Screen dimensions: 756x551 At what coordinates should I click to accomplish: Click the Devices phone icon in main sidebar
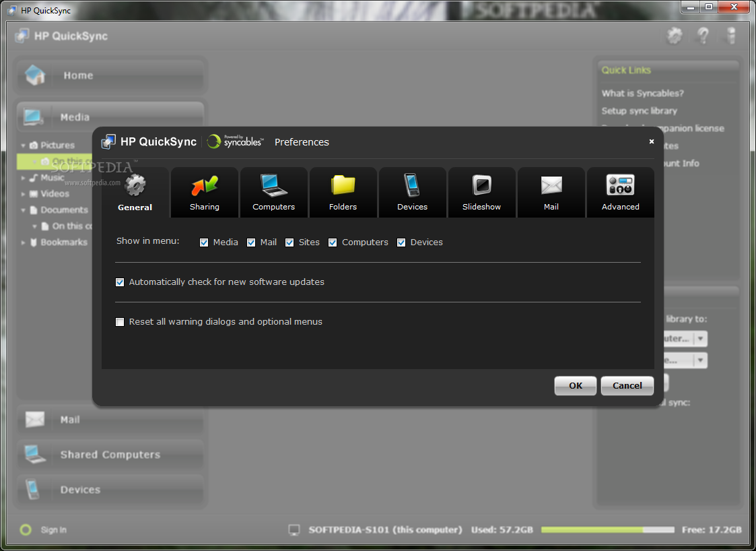[x=32, y=489]
